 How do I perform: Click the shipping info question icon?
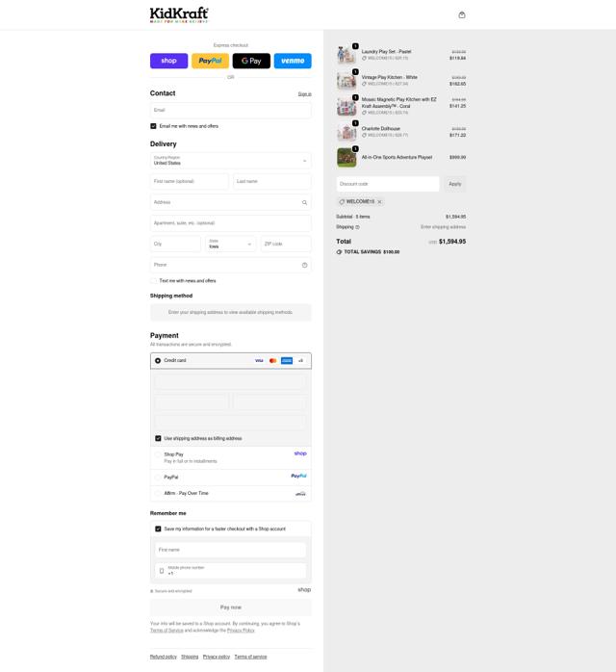point(357,227)
